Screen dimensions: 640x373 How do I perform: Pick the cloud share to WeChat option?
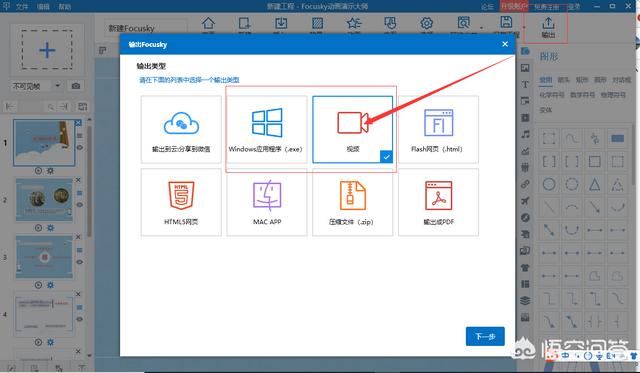pyautogui.click(x=181, y=129)
